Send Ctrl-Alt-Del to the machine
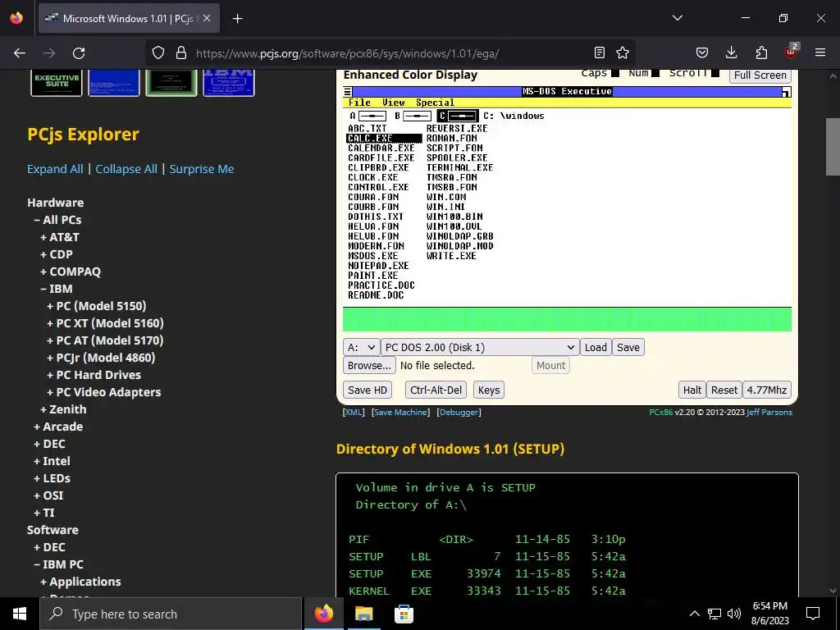Viewport: 840px width, 630px height. [436, 390]
